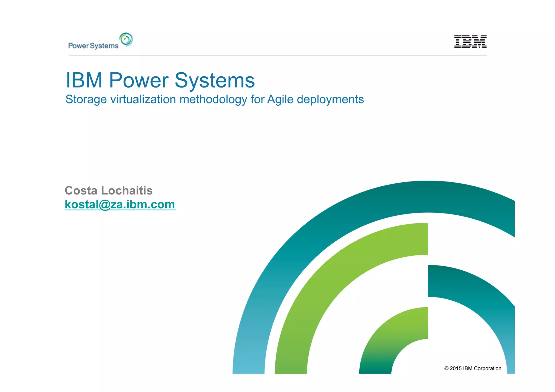This screenshot has width=555, height=392.
Task: Click the IBM striped logo
Action: pyautogui.click(x=470, y=42)
